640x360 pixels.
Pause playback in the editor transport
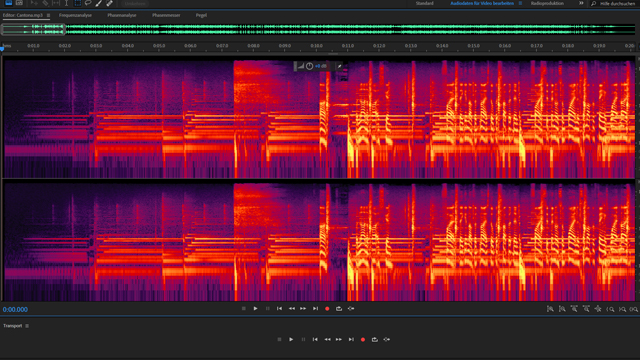pos(267,309)
